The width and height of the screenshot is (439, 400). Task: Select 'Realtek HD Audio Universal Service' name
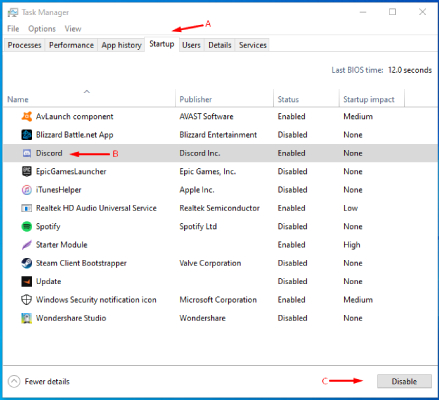(x=96, y=208)
